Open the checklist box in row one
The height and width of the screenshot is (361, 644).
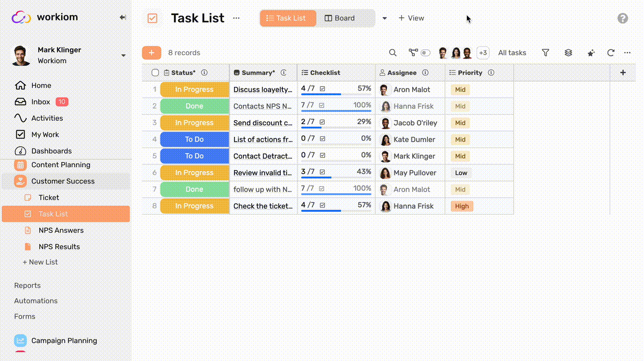(x=323, y=89)
